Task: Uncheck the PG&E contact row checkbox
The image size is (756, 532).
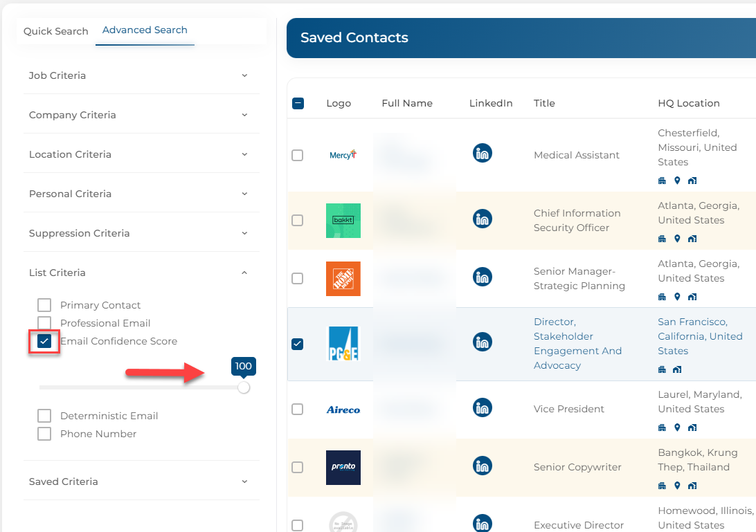Action: pos(298,344)
